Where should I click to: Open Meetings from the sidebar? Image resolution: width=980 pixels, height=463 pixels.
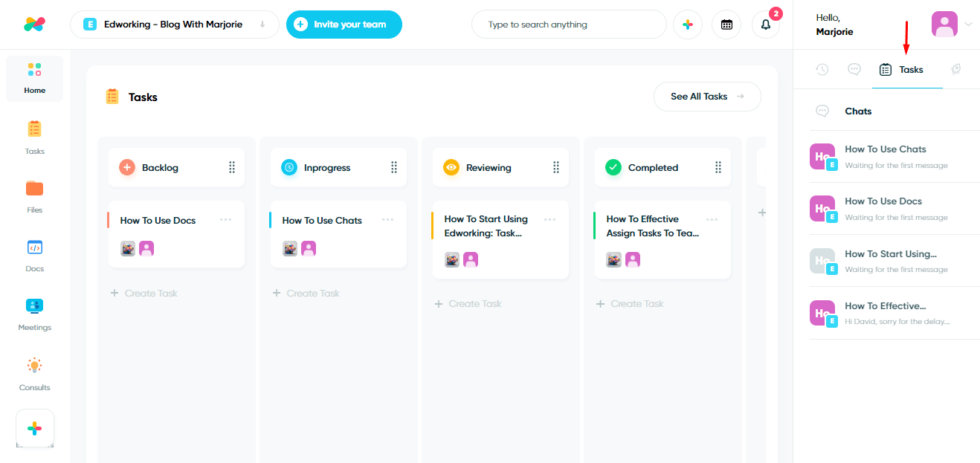point(34,314)
